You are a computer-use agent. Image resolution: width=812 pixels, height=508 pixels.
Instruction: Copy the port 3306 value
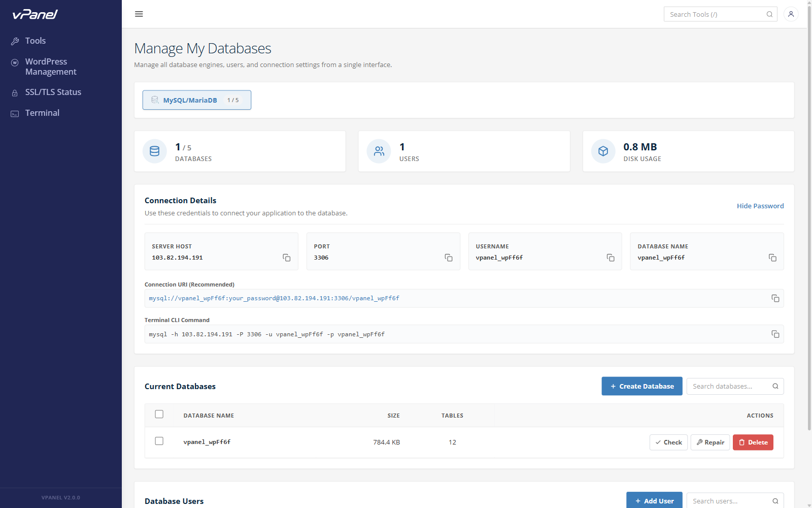pyautogui.click(x=449, y=258)
